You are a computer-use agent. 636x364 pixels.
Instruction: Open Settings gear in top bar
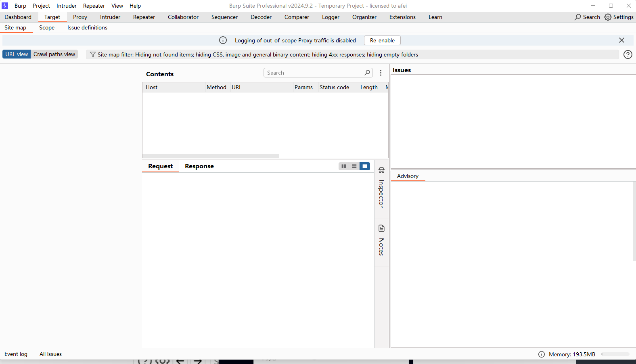click(619, 17)
